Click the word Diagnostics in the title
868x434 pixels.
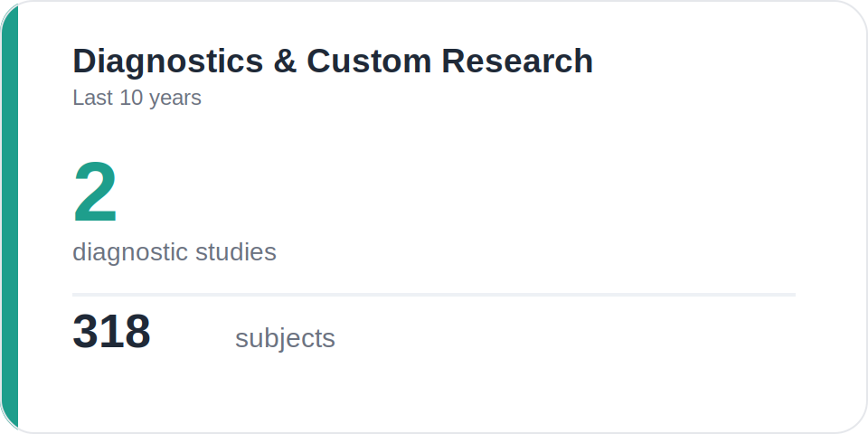[168, 61]
